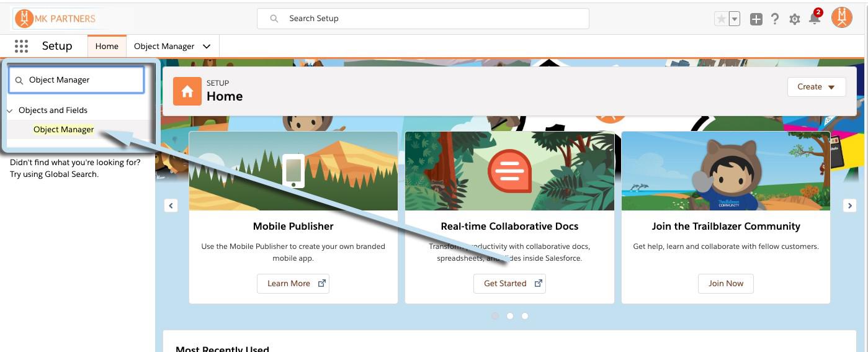The image size is (868, 352).
Task: Go to the next carousel slide
Action: click(849, 205)
